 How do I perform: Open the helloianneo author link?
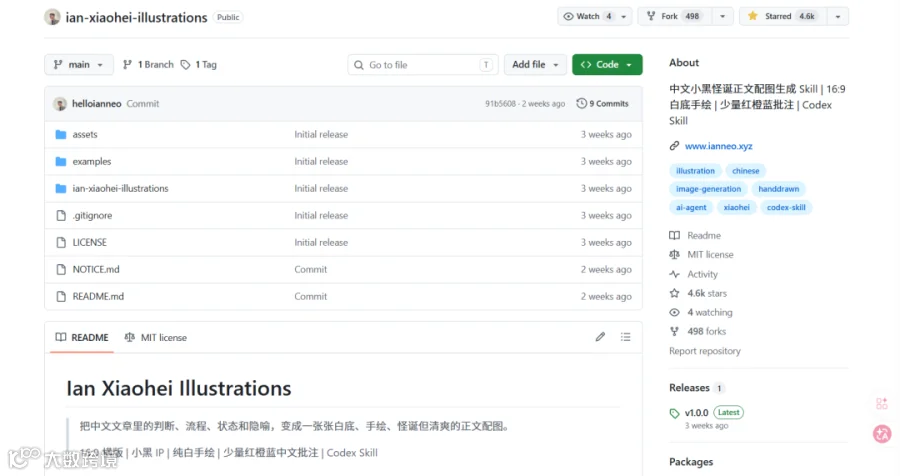[x=96, y=104]
